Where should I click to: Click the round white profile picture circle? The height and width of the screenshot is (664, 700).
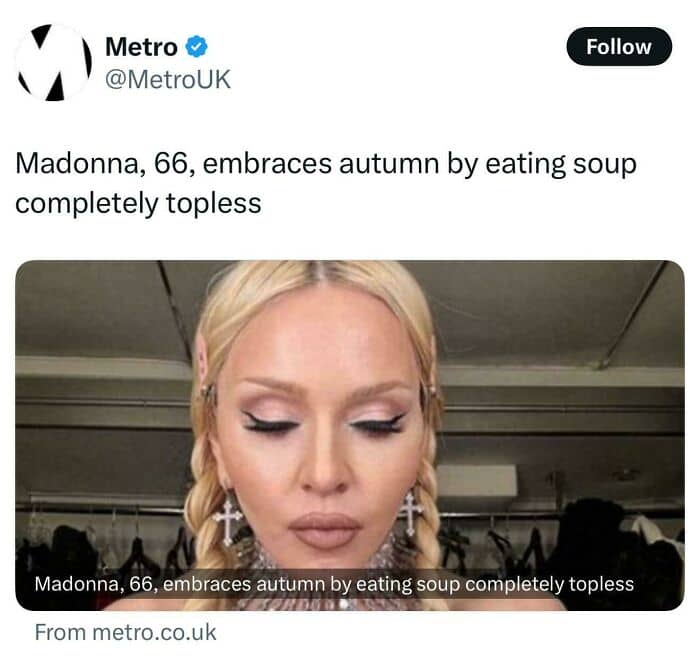pyautogui.click(x=54, y=62)
